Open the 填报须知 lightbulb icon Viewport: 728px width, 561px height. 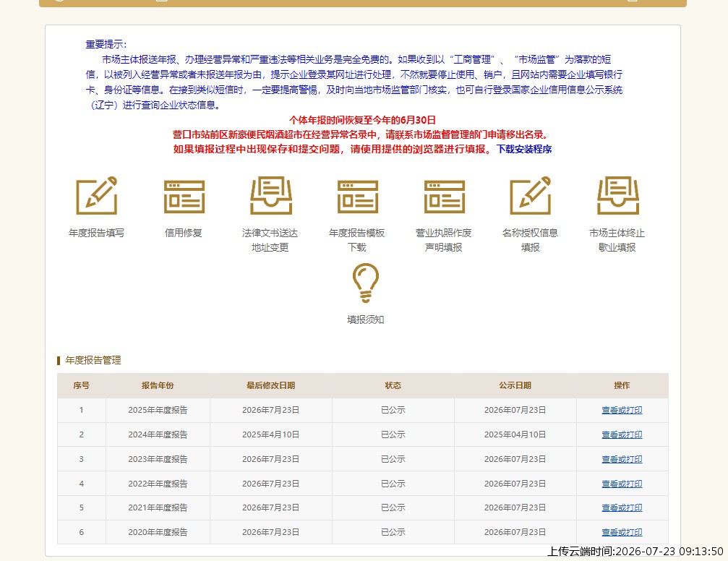click(366, 283)
